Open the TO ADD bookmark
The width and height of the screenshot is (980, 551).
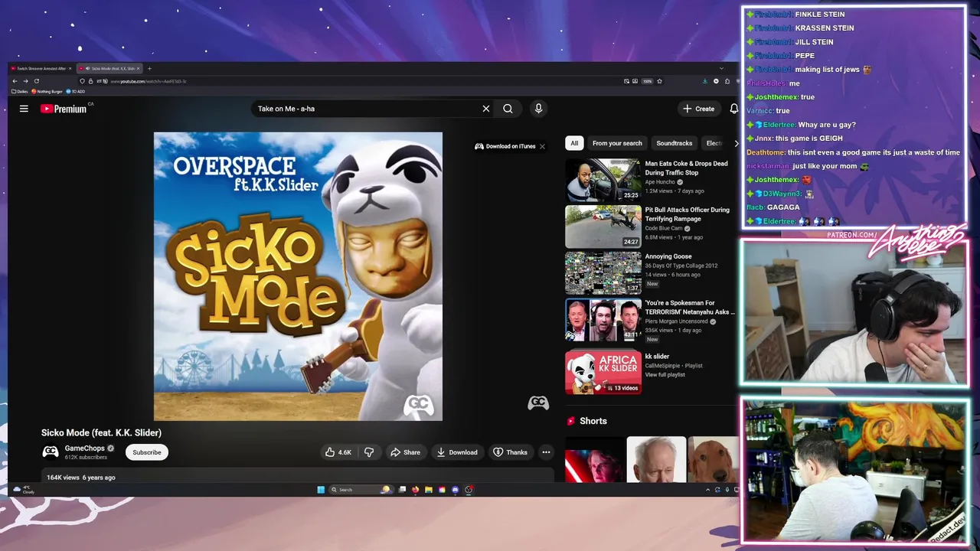coord(76,91)
